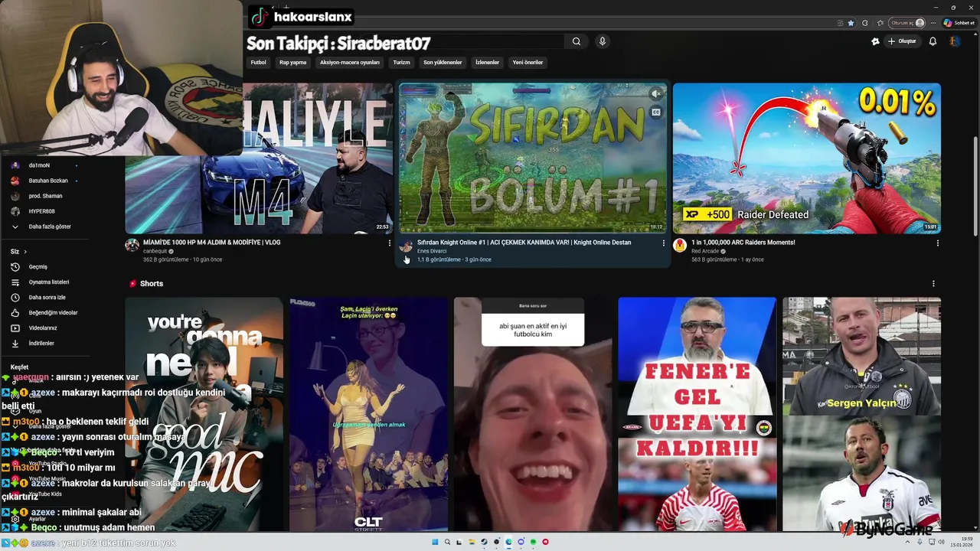Select the Futbol filter chip

[259, 62]
